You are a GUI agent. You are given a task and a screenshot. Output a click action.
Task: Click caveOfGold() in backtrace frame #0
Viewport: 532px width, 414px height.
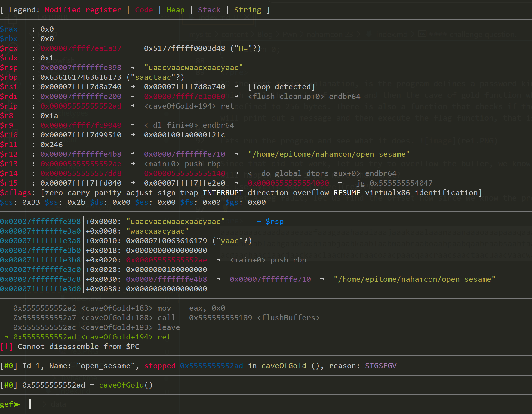126,385
